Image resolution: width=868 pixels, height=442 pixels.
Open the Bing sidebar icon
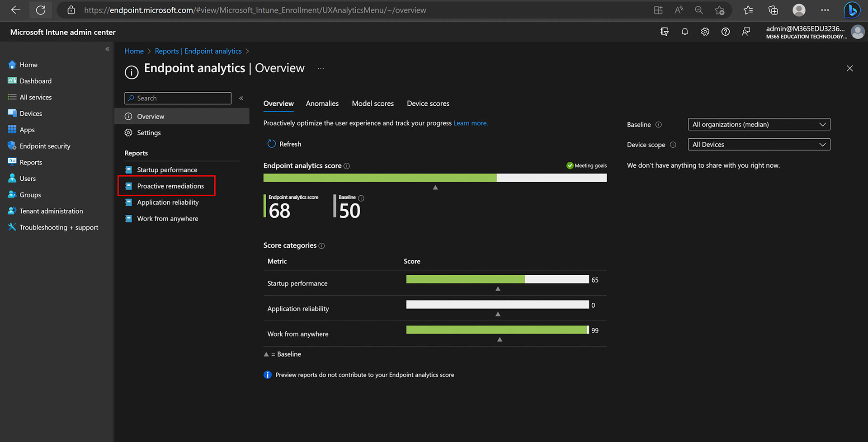(x=852, y=10)
